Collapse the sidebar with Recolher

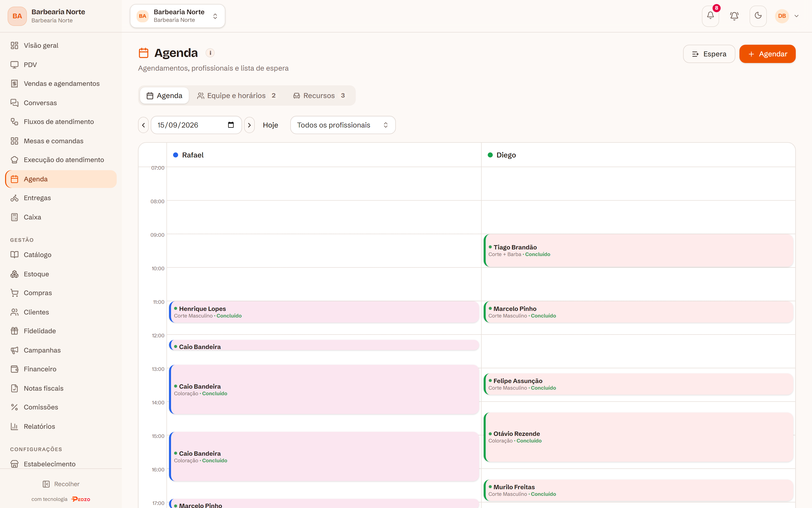tap(61, 484)
